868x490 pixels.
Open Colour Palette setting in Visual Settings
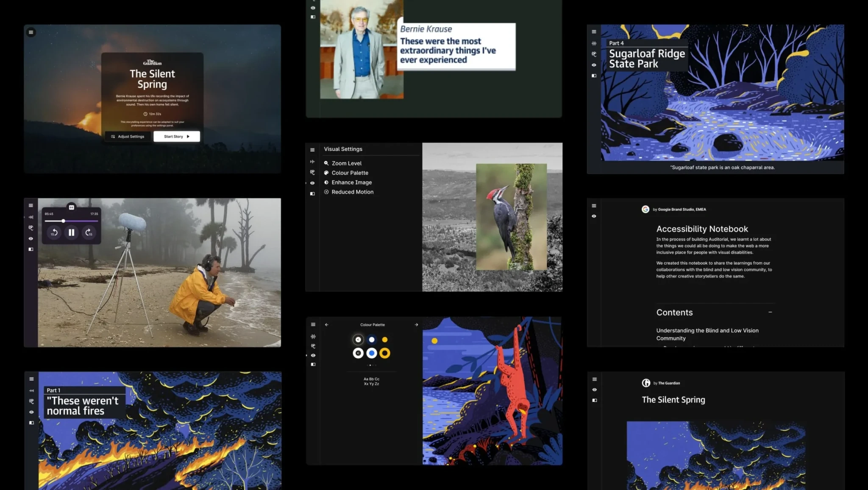[x=350, y=173]
